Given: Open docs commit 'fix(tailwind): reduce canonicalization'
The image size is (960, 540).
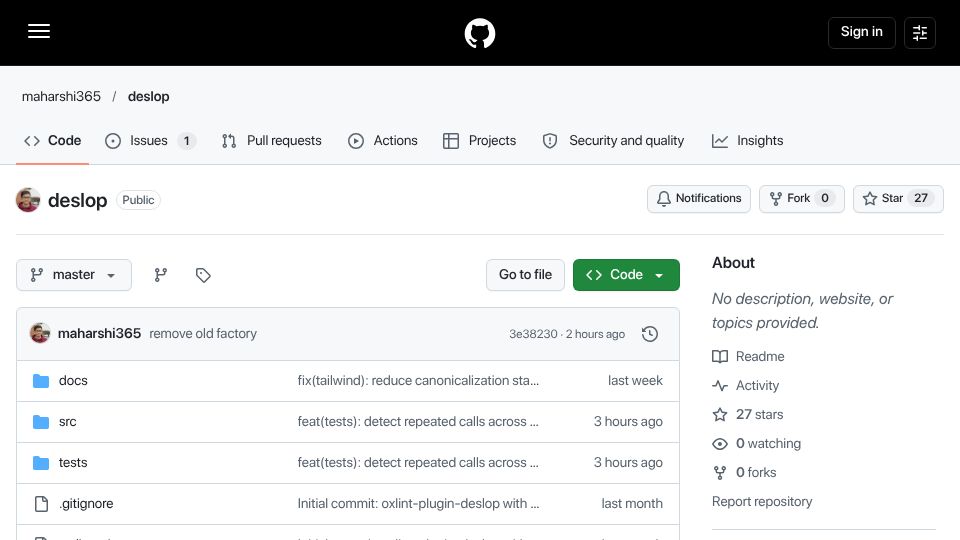Looking at the screenshot, I should (x=418, y=381).
